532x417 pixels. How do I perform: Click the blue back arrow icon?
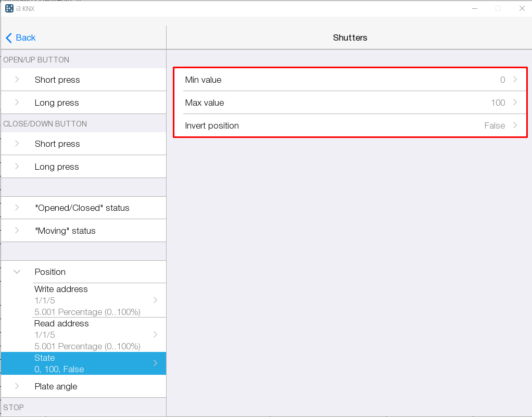pyautogui.click(x=9, y=38)
